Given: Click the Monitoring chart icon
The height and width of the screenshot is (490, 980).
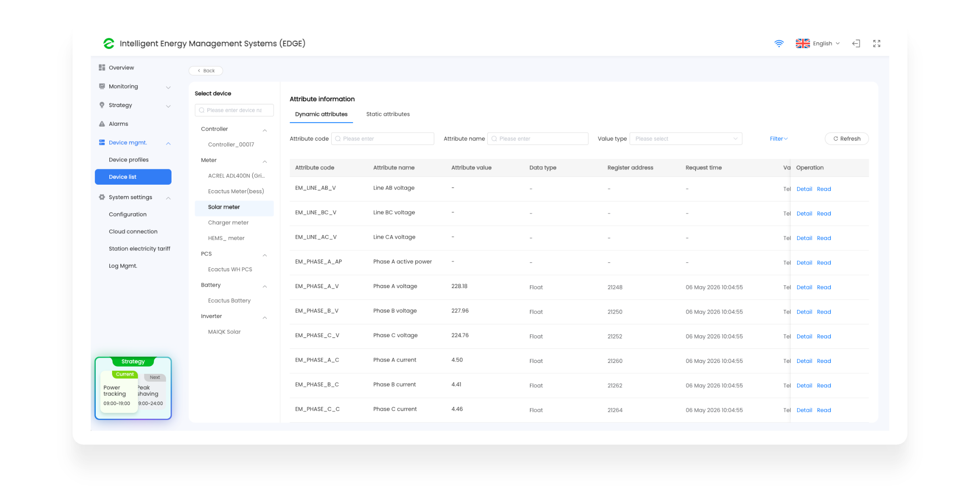Looking at the screenshot, I should 102,86.
